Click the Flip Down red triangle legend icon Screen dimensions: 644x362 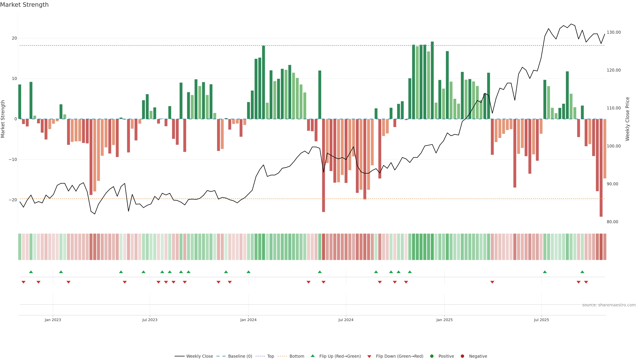click(x=369, y=356)
